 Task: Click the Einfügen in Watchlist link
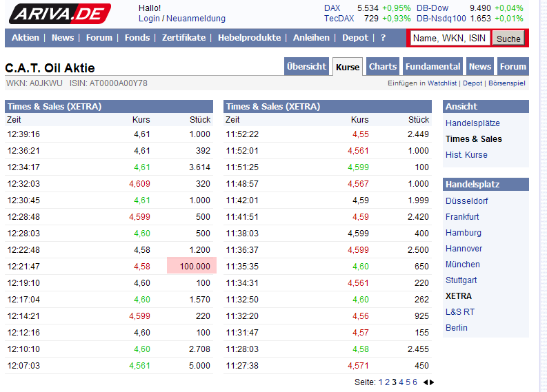tap(422, 83)
